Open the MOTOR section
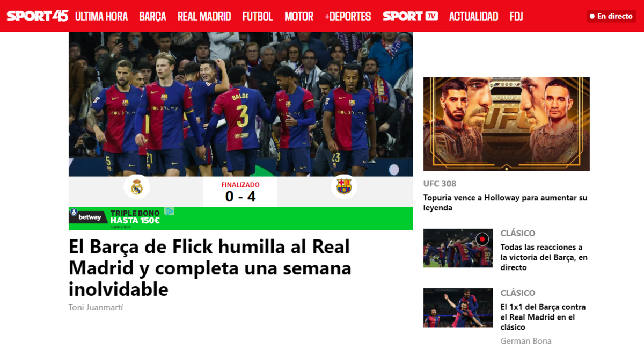This screenshot has height=363, width=644. (299, 17)
